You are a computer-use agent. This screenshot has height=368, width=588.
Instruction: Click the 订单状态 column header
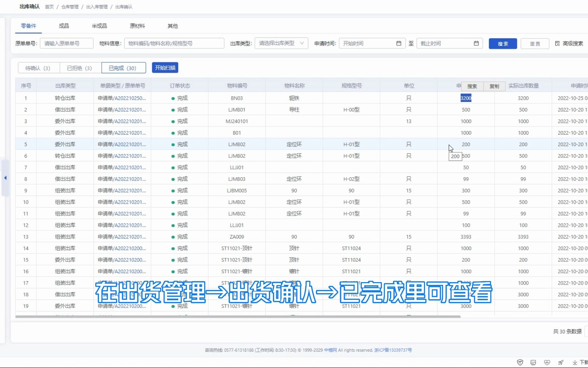pyautogui.click(x=180, y=86)
